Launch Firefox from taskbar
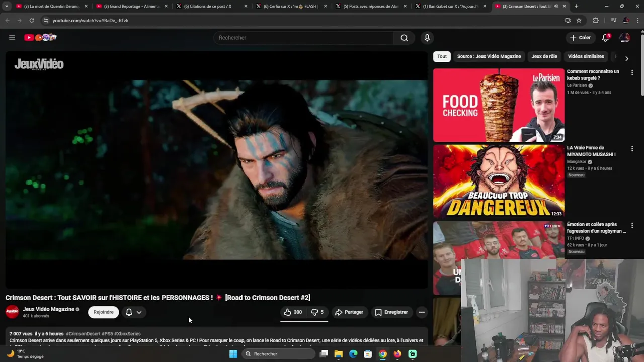Viewport: 644px width, 362px height. 397,354
